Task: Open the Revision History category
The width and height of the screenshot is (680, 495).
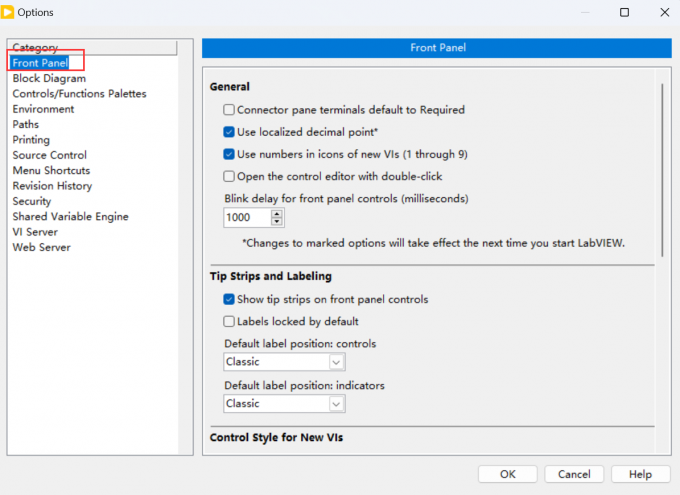Action: click(x=52, y=186)
